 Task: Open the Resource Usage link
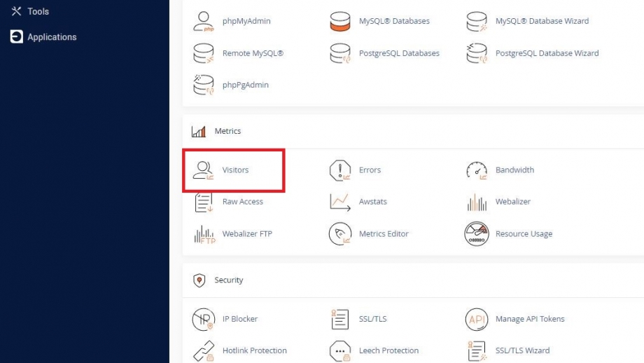click(524, 234)
